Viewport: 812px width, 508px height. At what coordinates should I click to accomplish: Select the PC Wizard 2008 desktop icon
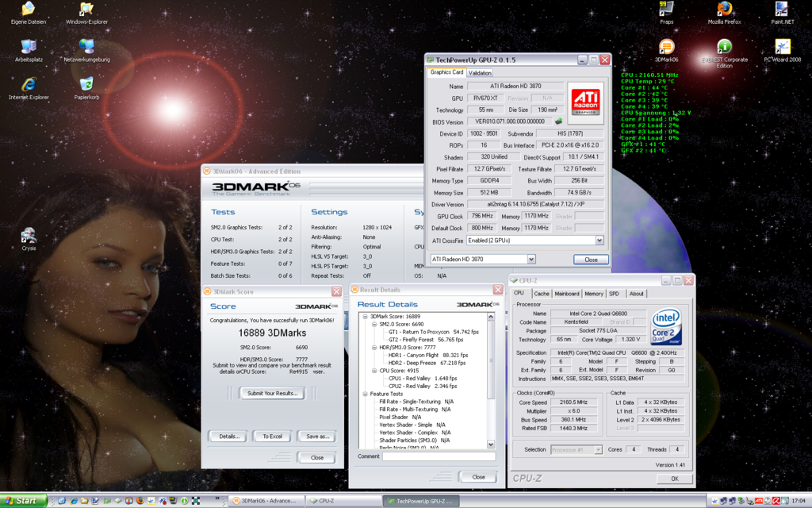782,51
